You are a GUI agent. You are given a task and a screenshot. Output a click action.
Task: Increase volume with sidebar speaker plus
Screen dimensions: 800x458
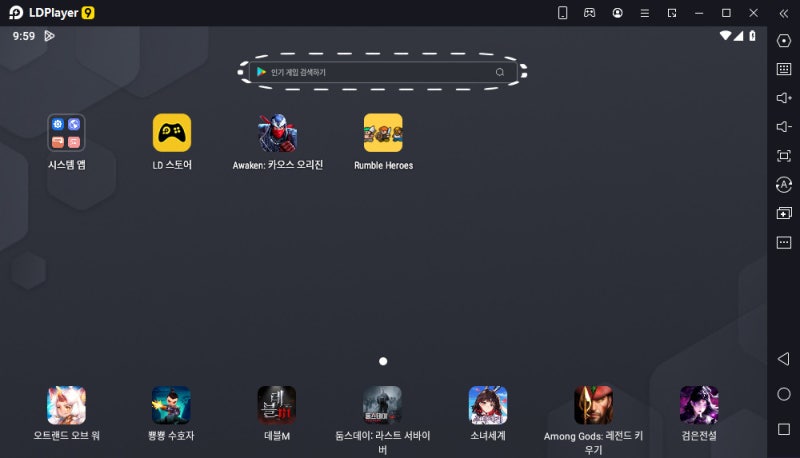pos(784,97)
